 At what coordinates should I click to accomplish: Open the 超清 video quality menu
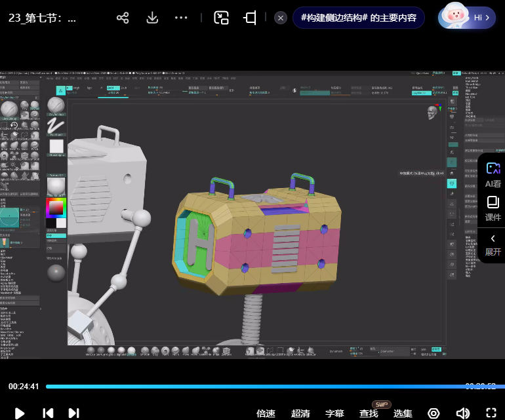(x=300, y=413)
